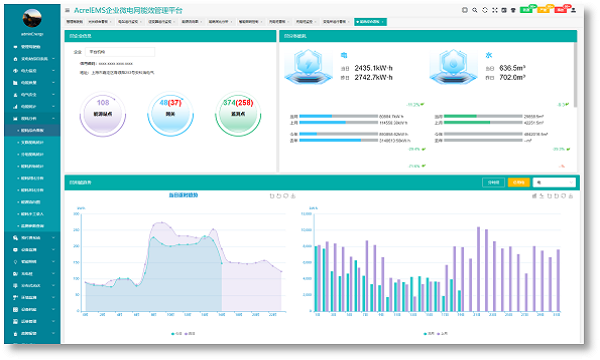Screen dimensions: 600x360
Task: Open search with the magnifier icon
Action: [x=474, y=10]
